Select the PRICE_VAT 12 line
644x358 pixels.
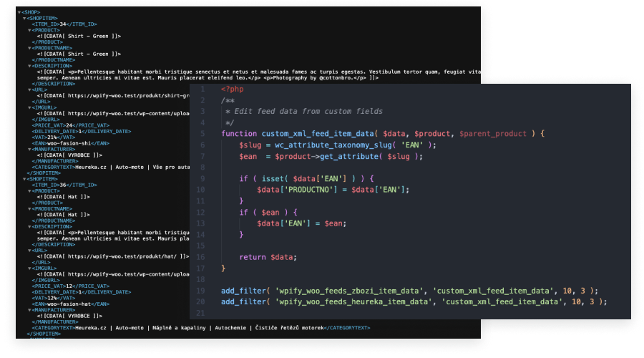[71, 286]
